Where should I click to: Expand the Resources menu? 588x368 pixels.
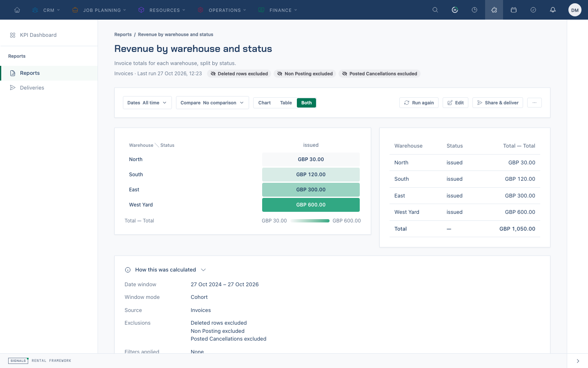[162, 10]
